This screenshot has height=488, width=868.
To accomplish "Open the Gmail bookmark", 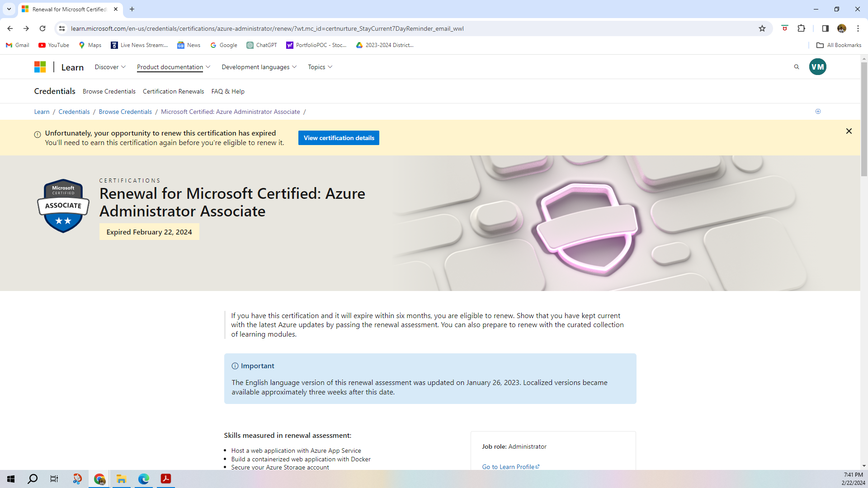I will click(x=17, y=45).
